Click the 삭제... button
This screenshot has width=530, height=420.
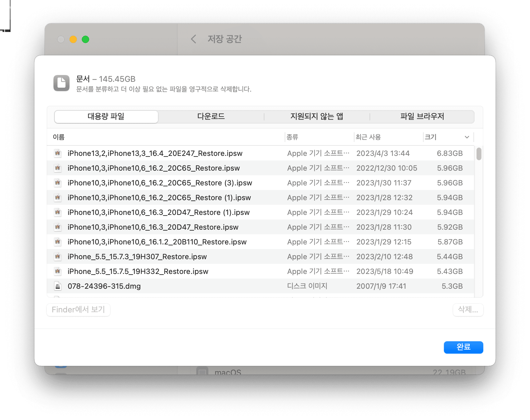(x=468, y=310)
